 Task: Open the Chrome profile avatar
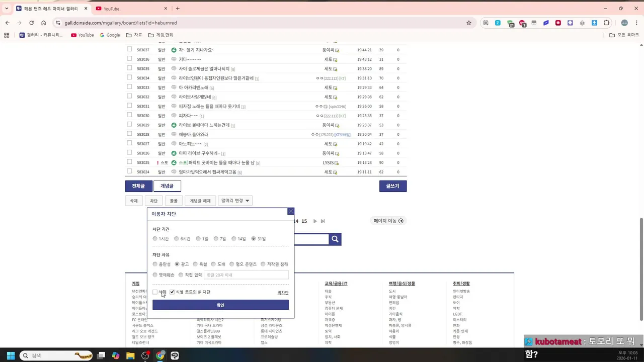pyautogui.click(x=624, y=23)
